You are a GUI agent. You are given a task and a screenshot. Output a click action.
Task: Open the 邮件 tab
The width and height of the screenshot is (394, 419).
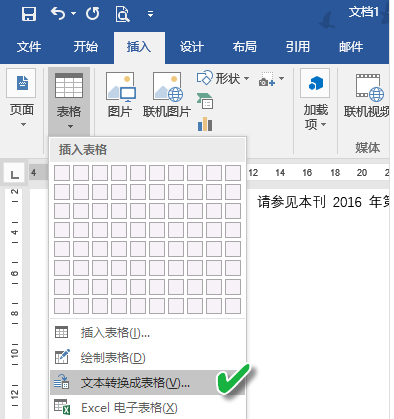click(351, 47)
